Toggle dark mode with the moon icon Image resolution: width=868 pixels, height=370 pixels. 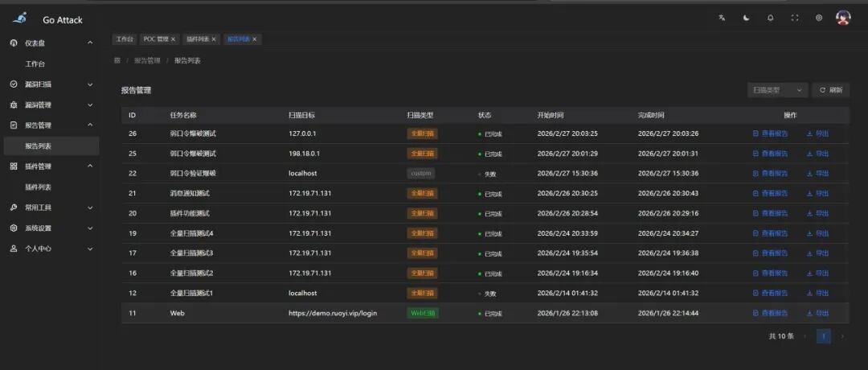tap(746, 18)
